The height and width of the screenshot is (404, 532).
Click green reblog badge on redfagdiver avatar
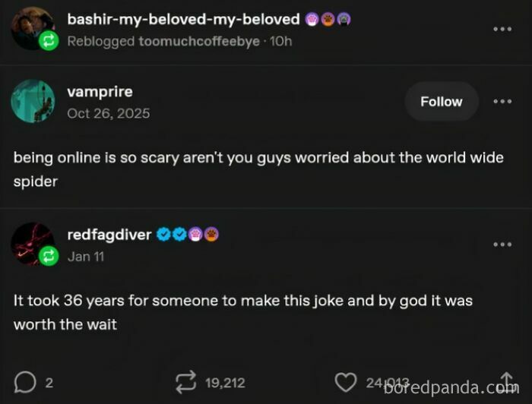point(49,256)
